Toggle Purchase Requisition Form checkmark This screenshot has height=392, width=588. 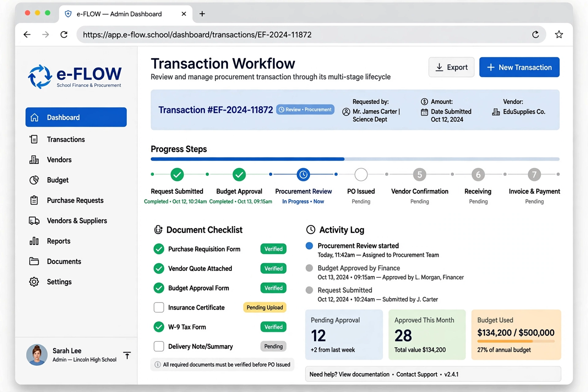(x=159, y=249)
